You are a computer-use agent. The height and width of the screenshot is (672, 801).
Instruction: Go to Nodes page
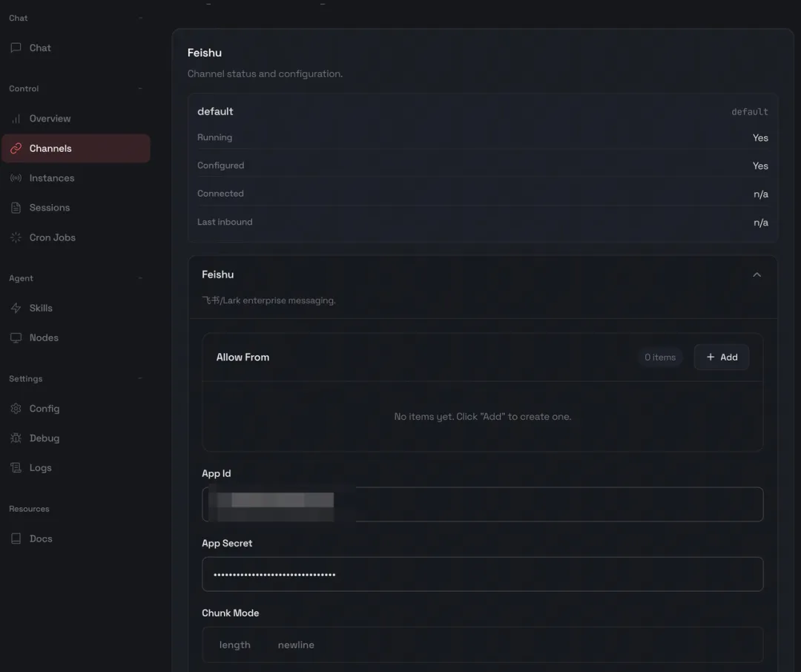pos(76,337)
